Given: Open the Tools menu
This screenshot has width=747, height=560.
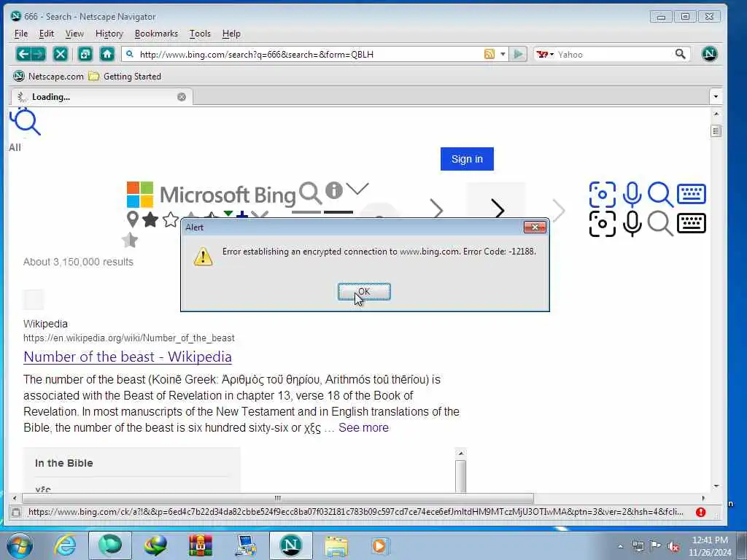Looking at the screenshot, I should (200, 34).
